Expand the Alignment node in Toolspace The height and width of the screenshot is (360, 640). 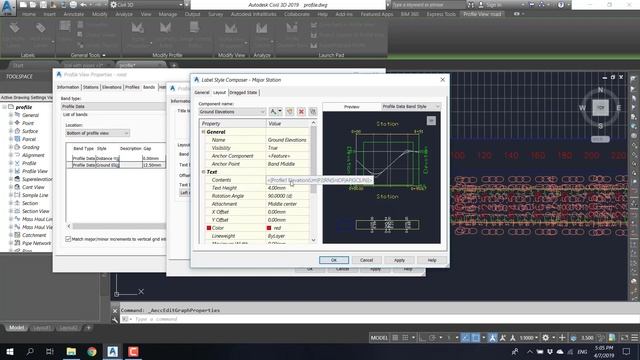pos(11,155)
